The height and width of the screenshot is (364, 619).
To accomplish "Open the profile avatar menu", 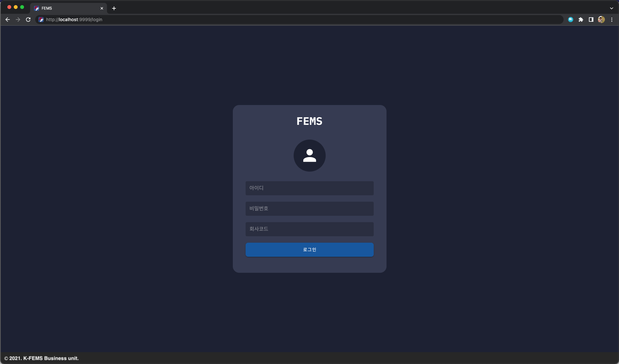I will click(x=601, y=20).
